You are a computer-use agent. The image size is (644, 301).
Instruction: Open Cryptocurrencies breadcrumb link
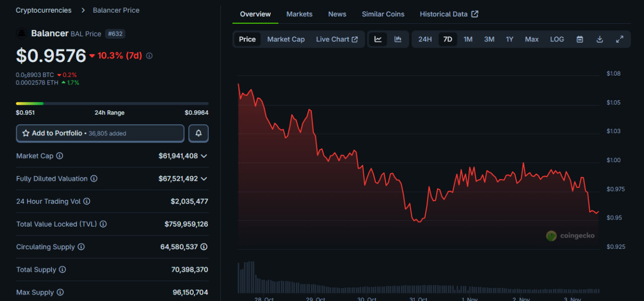[43, 10]
